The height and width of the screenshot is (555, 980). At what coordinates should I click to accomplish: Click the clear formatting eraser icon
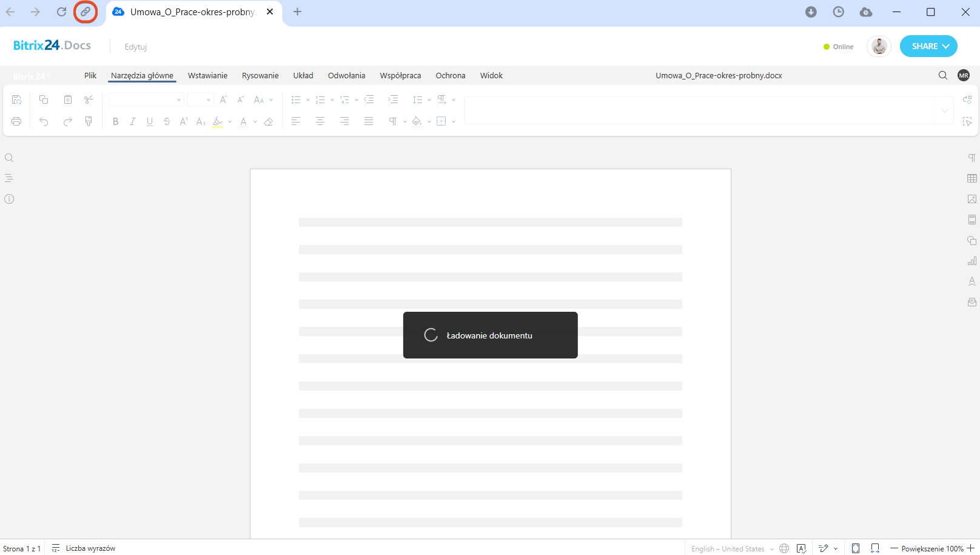[269, 121]
